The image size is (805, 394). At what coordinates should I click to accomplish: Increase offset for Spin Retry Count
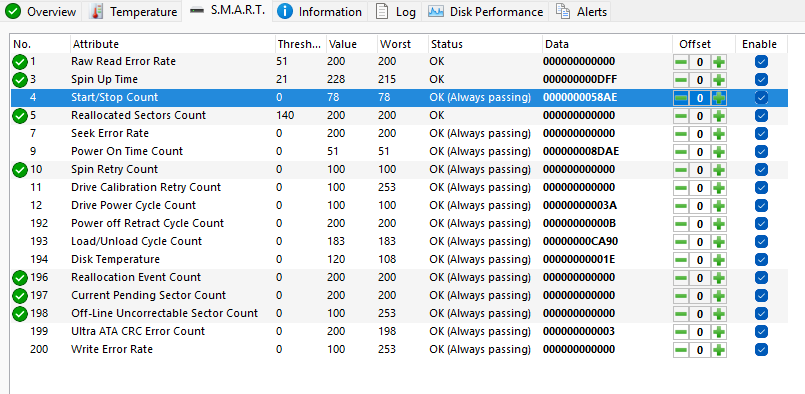click(x=719, y=170)
